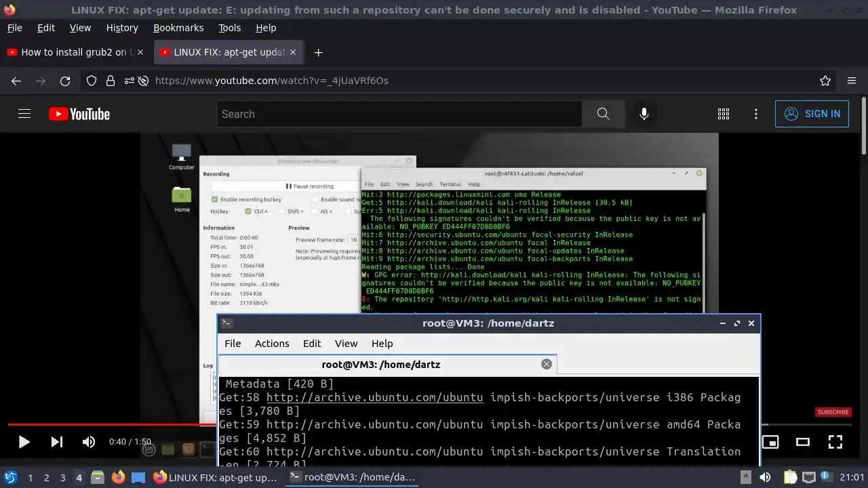The width and height of the screenshot is (868, 488).
Task: Open Firefox History menu
Action: point(122,28)
